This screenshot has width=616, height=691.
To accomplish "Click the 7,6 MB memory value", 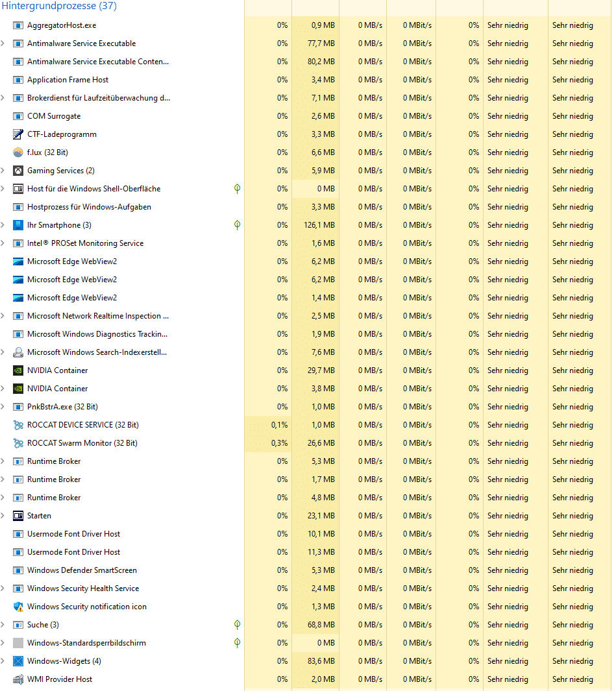I will (323, 352).
